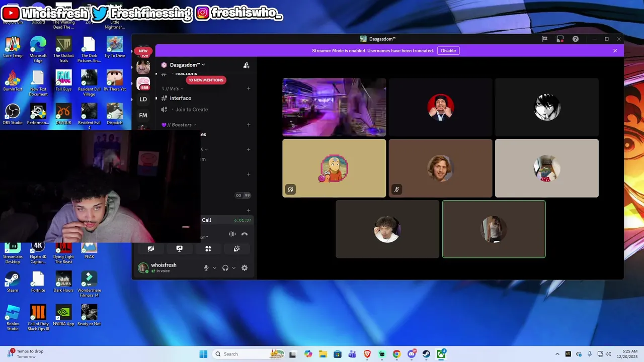Click the NEW unread indicator in server list
Image resolution: width=644 pixels, height=362 pixels.
[x=143, y=51]
